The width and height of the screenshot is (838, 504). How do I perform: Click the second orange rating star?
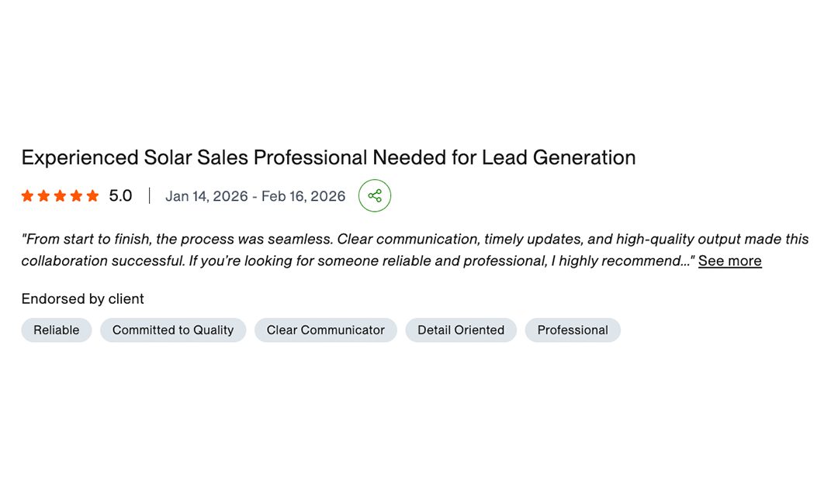(x=43, y=196)
